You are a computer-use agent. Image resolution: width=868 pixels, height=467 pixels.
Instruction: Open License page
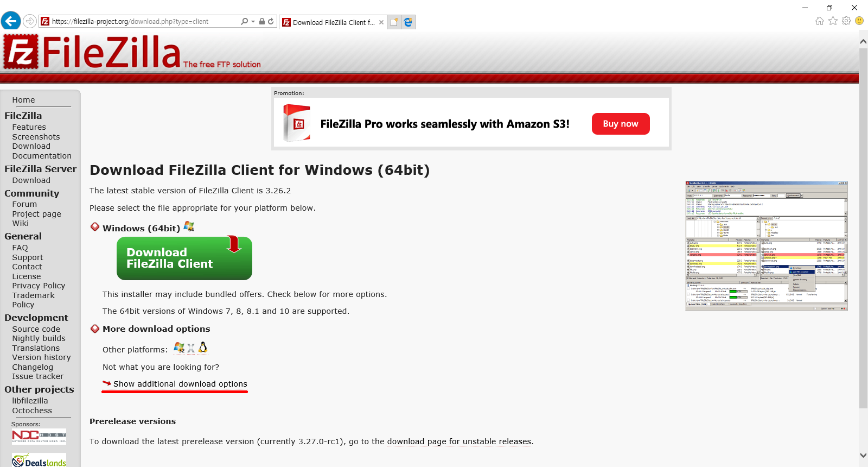click(x=26, y=276)
